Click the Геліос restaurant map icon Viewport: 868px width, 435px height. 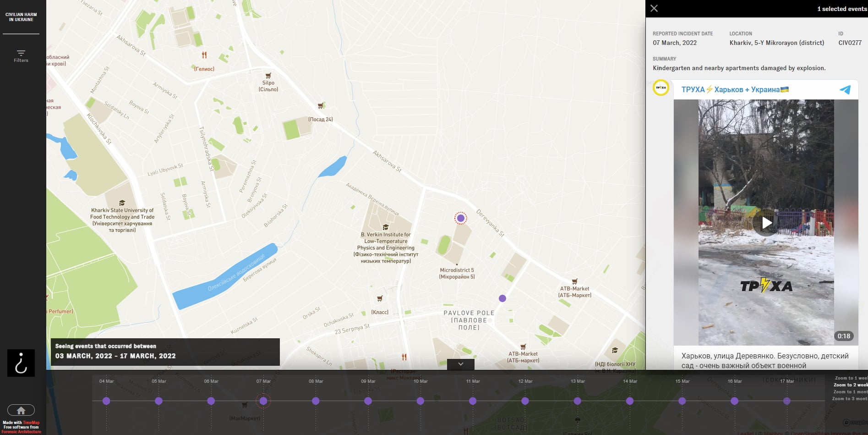point(204,55)
